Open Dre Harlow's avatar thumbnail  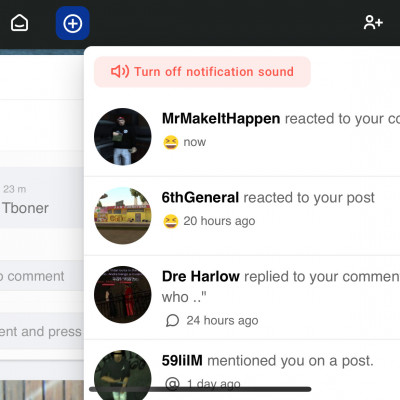pos(123,294)
